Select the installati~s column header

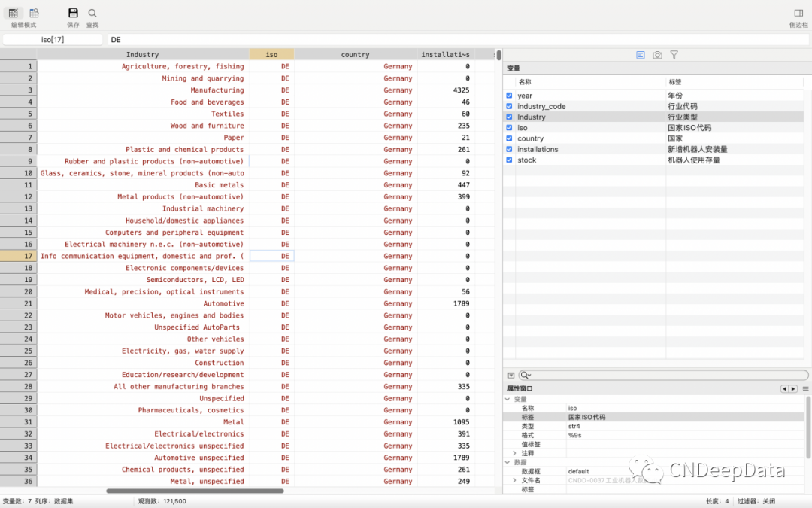[446, 54]
